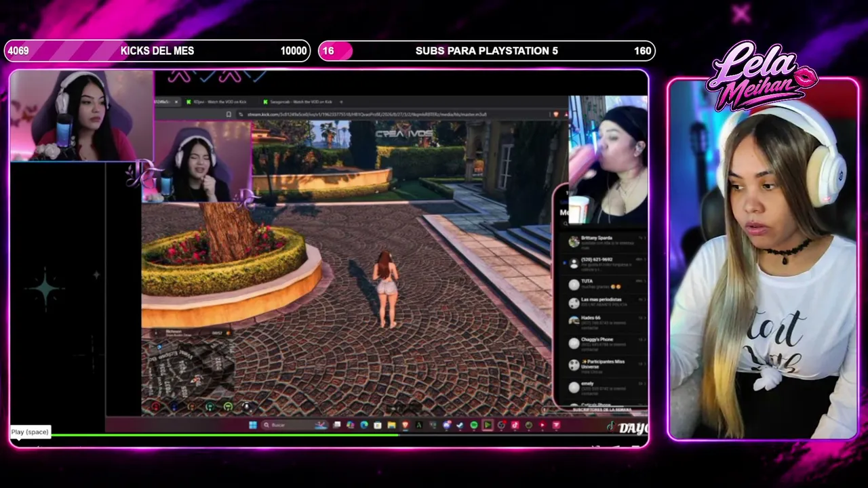
Task: Open Participantes Miss Universe group chat
Action: (604, 365)
